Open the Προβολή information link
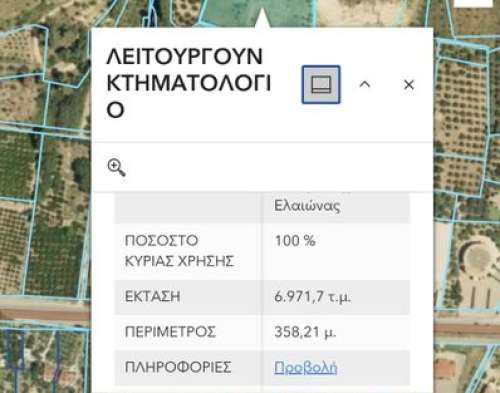Viewport: 500px width, 393px height. [305, 367]
